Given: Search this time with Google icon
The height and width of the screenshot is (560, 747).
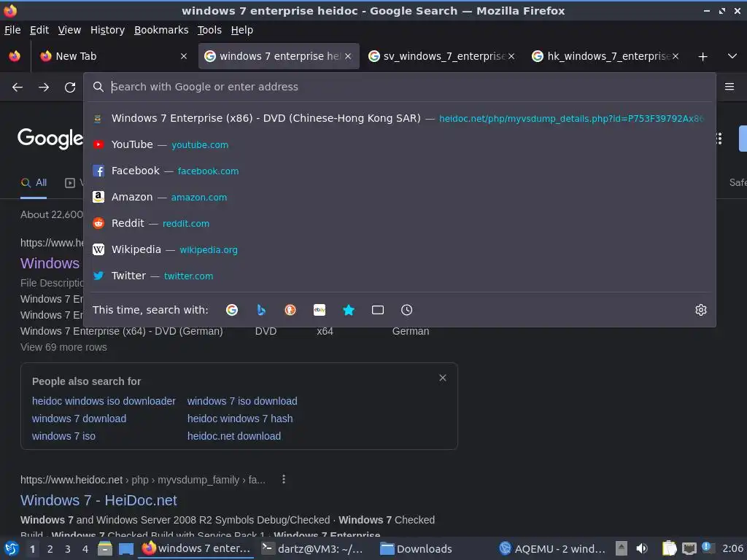Looking at the screenshot, I should [232, 310].
